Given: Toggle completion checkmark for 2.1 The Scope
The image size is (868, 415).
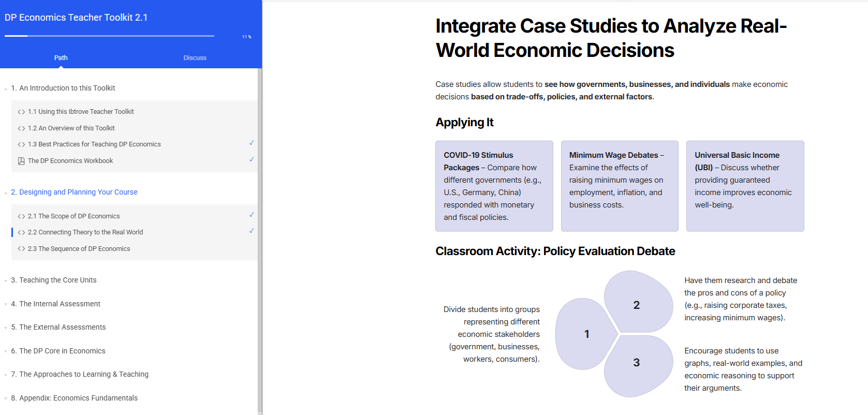Looking at the screenshot, I should (x=252, y=215).
